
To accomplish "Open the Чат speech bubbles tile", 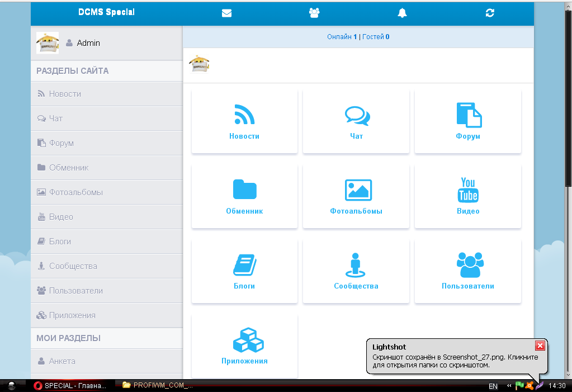I will point(356,121).
